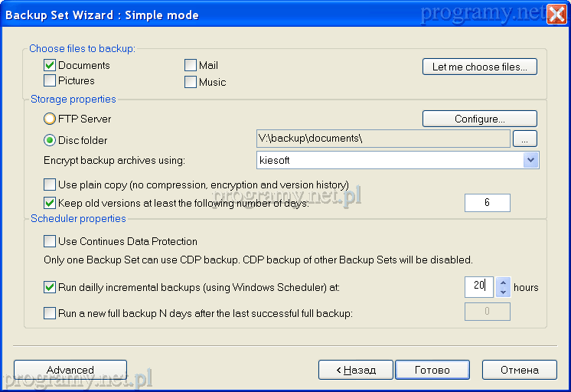This screenshot has height=392, width=571.
Task: Check the Mail option
Action: coord(191,66)
